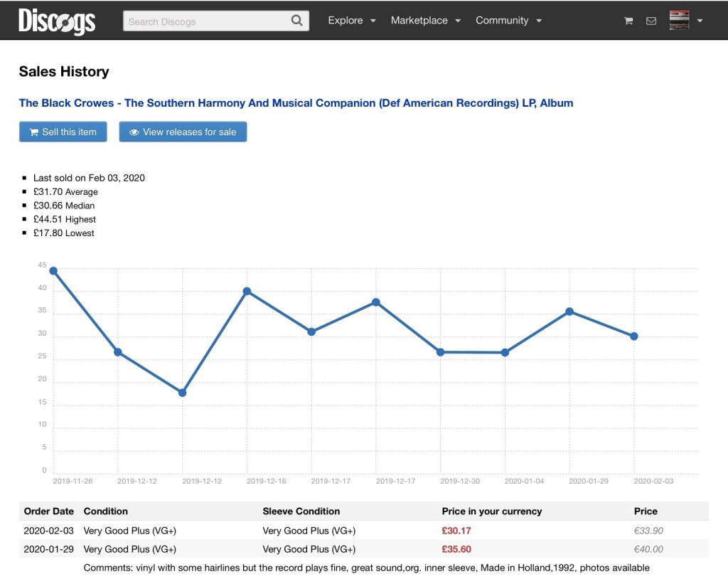The width and height of the screenshot is (728, 579).
Task: Expand the user account dropdown arrow
Action: 700,21
